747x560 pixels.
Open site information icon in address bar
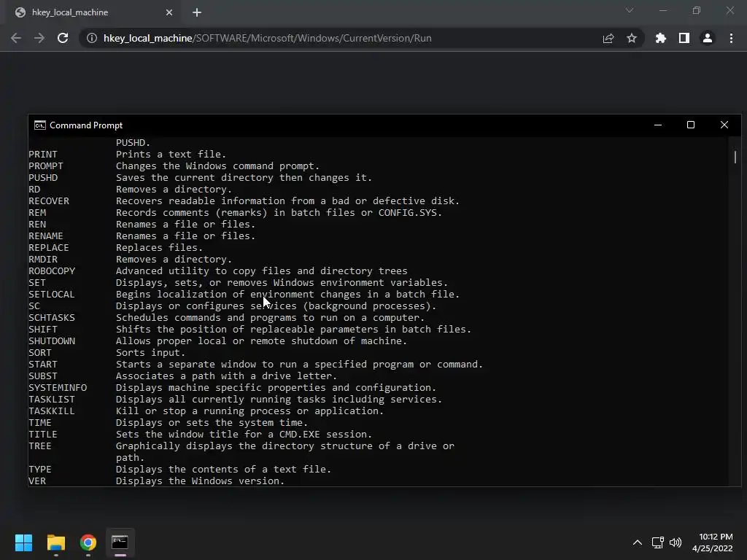tap(91, 38)
